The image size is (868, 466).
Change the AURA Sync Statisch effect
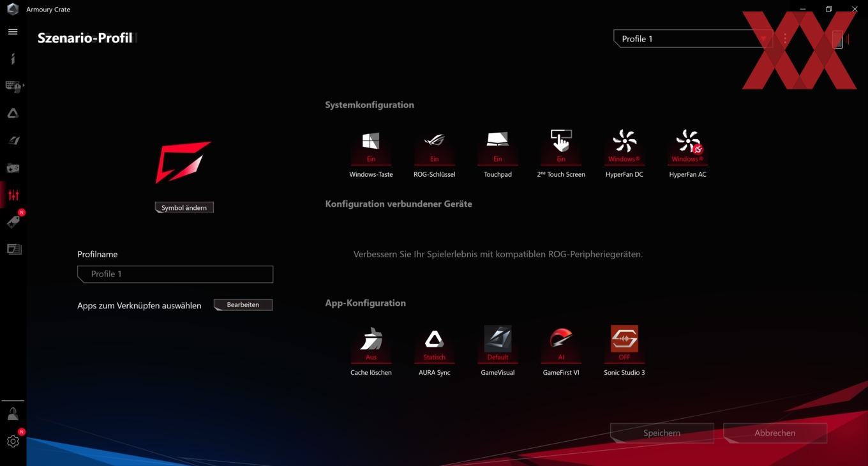[x=434, y=345]
